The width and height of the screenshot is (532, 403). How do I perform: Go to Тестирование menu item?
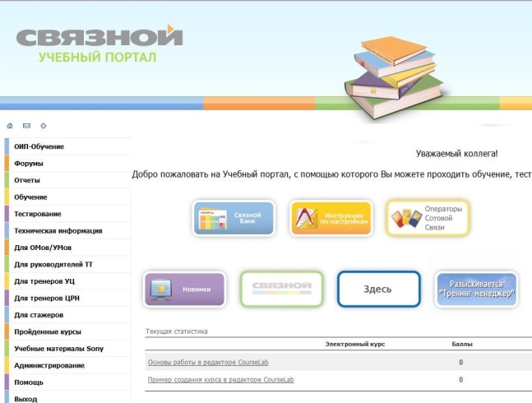(x=38, y=214)
